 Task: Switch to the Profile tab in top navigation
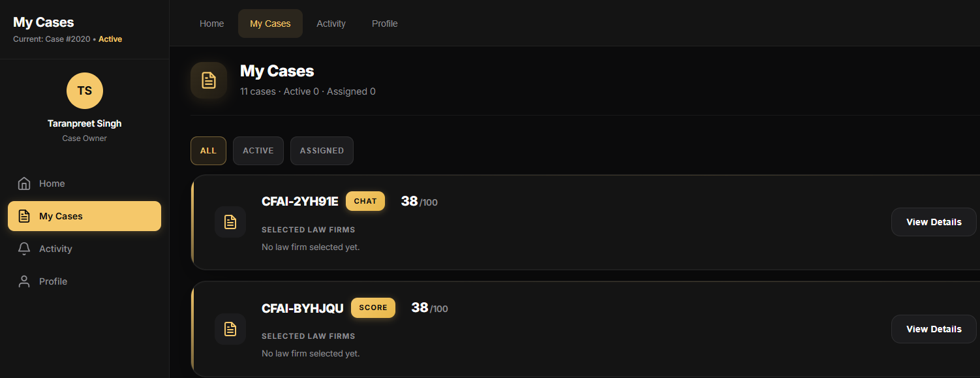384,23
